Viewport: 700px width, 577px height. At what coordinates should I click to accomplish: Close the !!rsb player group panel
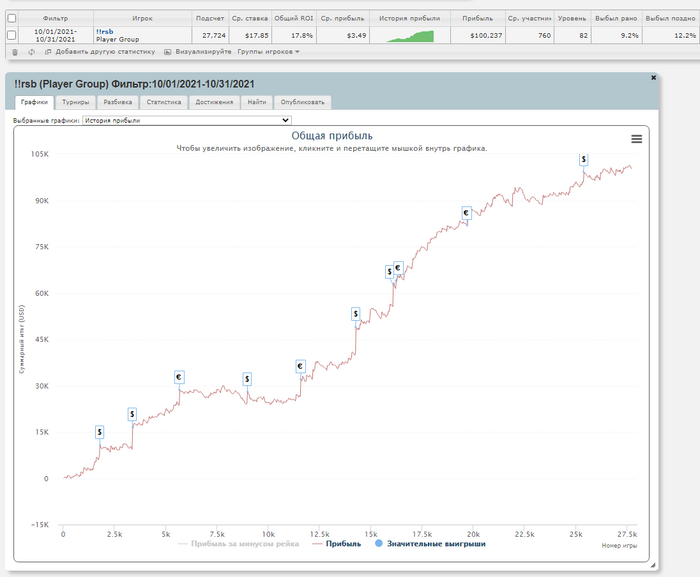[654, 78]
